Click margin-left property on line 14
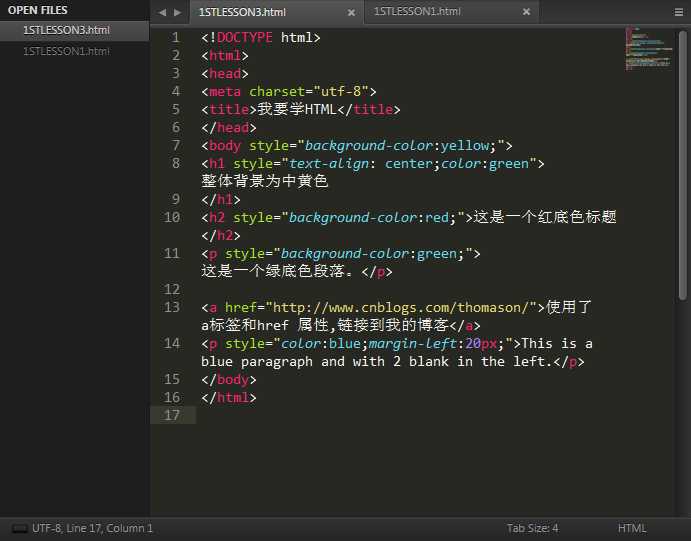 click(412, 344)
